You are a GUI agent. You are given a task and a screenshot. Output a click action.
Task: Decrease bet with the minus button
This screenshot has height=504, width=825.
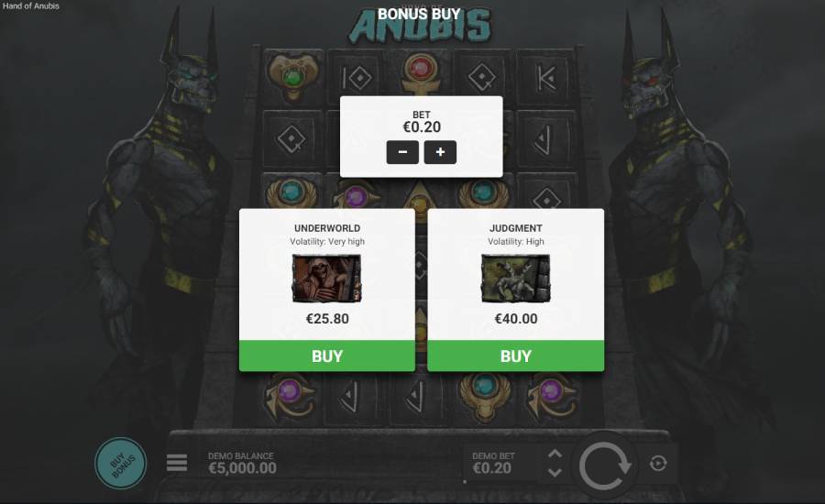[402, 152]
